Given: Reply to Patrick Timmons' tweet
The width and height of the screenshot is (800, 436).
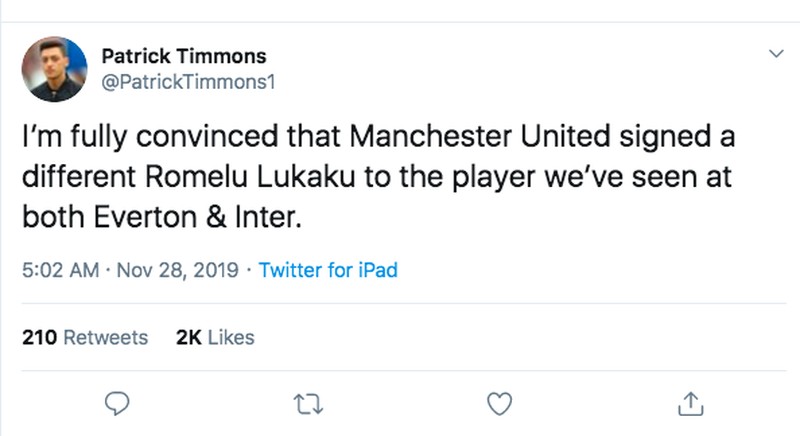Looking at the screenshot, I should [x=119, y=402].
